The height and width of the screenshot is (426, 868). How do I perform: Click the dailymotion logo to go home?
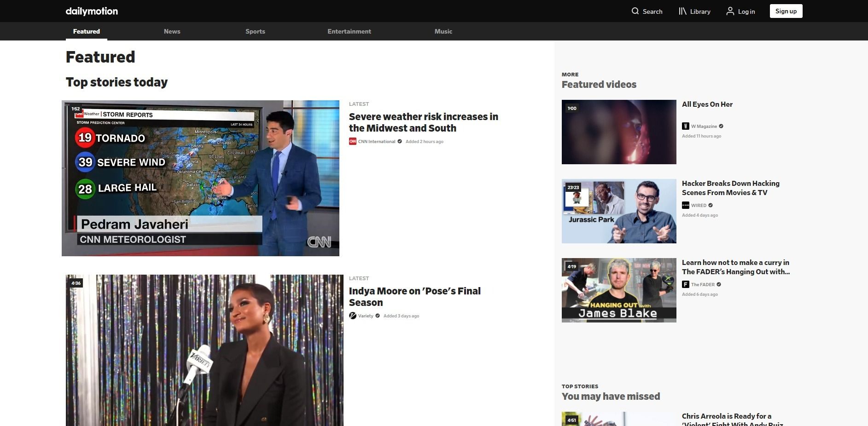click(91, 11)
